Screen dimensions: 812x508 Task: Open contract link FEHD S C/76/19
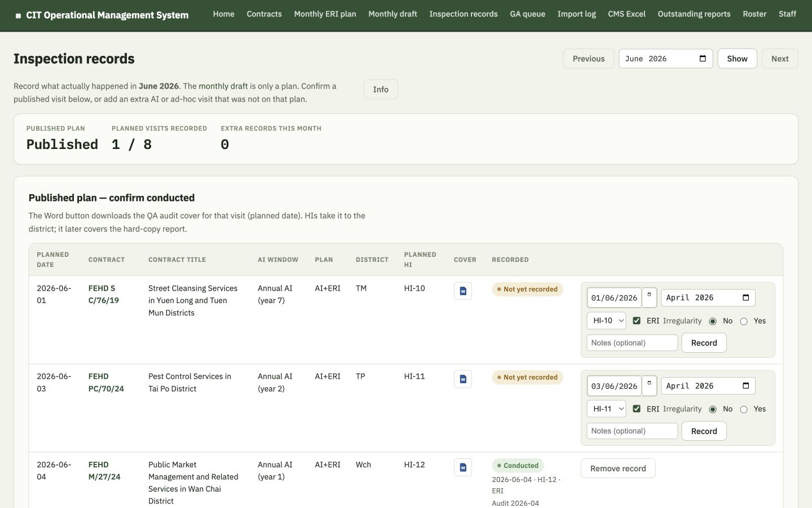pos(104,294)
